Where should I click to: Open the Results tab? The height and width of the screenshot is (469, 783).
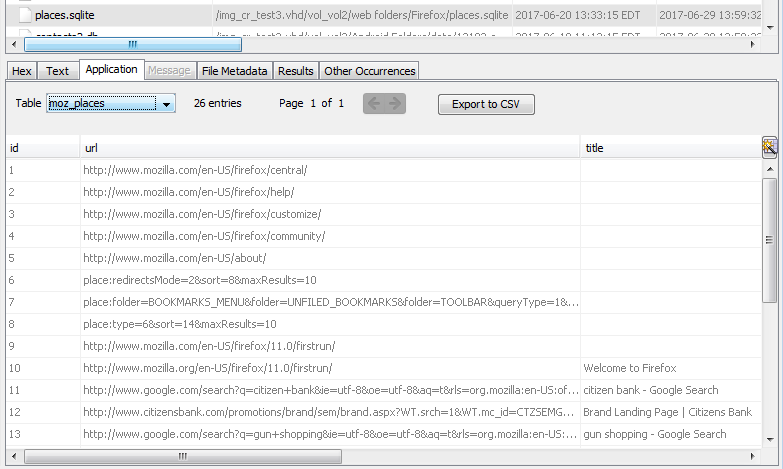tap(296, 71)
